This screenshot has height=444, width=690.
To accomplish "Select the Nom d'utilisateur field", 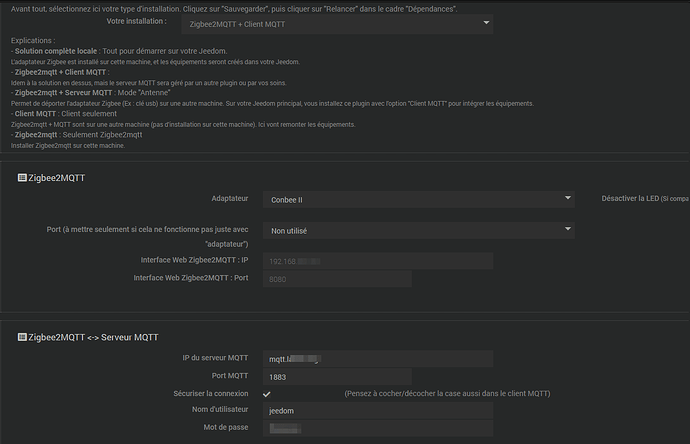I will [338, 410].
